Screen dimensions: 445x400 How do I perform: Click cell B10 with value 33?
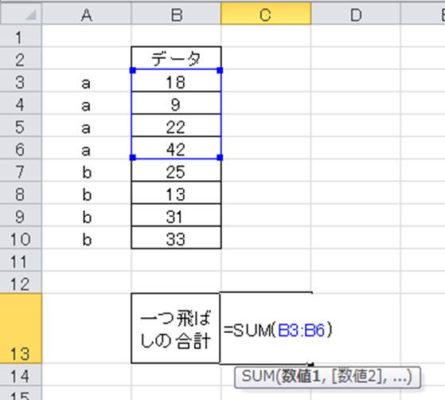176,238
